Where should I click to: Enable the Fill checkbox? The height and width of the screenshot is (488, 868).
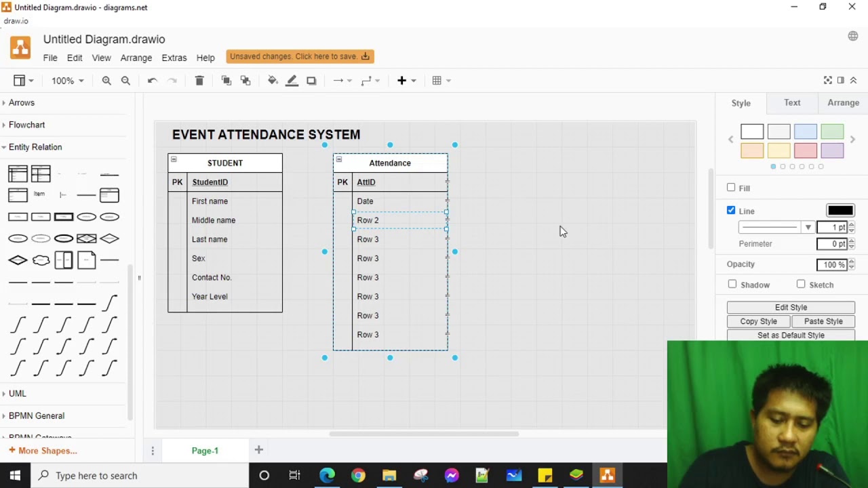[x=731, y=188]
